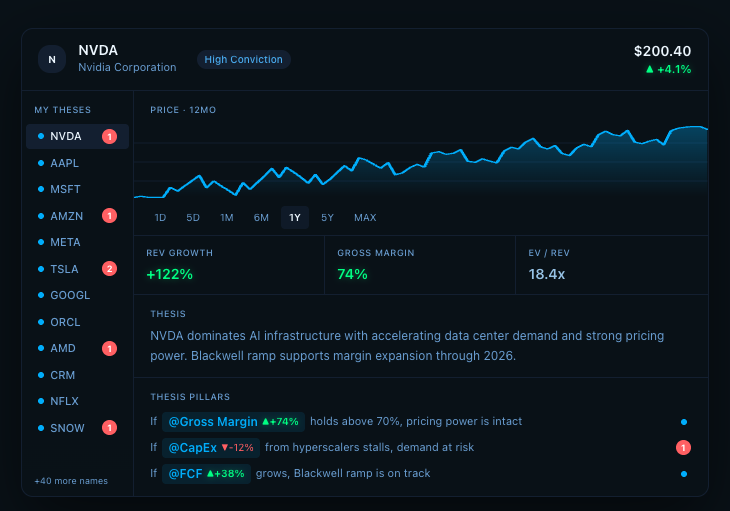Click NVDA's red alert badge in sidebar
730x511 pixels.
click(x=109, y=136)
